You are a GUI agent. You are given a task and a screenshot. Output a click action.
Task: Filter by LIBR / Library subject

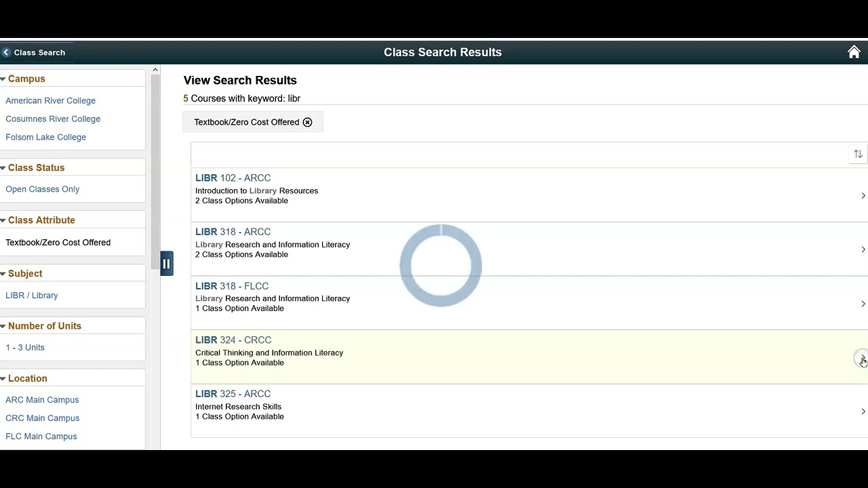click(x=31, y=296)
